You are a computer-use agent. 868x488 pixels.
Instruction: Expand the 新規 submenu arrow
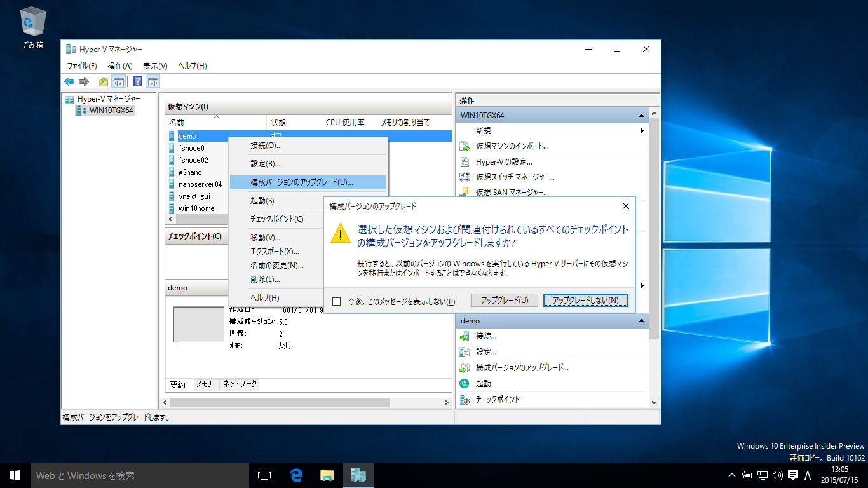[x=642, y=131]
